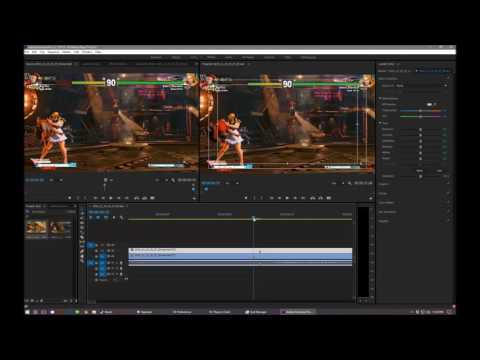Image resolution: width=480 pixels, height=360 pixels.
Task: Open the File menu
Action: click(x=27, y=52)
